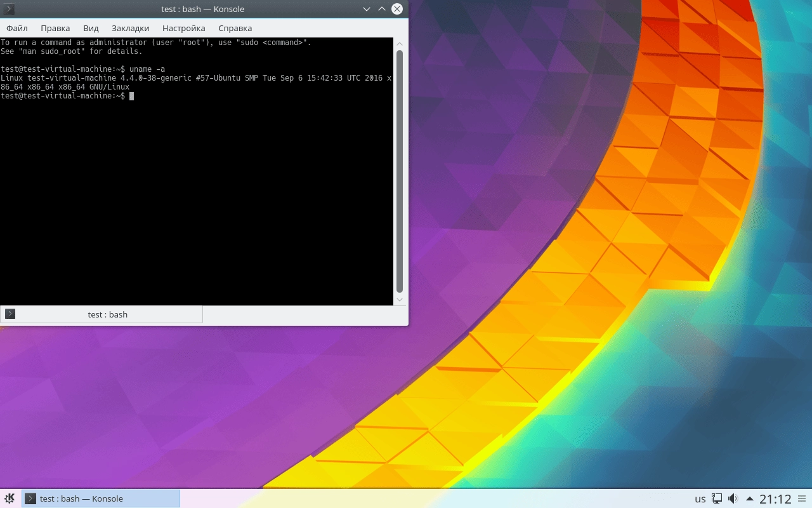Click the Linux kernel version output line

196,83
